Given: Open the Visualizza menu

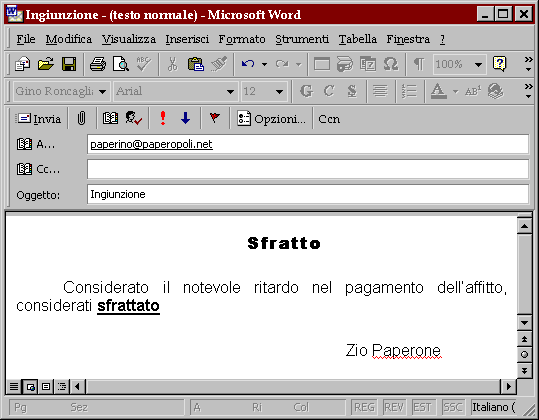Looking at the screenshot, I should pyautogui.click(x=129, y=39).
